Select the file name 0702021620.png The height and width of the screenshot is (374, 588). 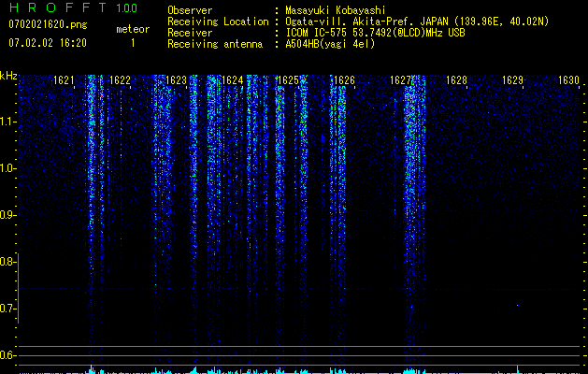(x=48, y=24)
